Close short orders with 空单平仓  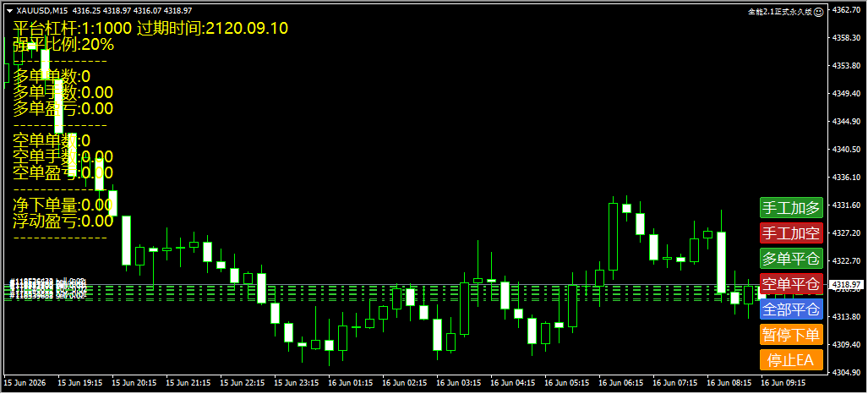791,284
